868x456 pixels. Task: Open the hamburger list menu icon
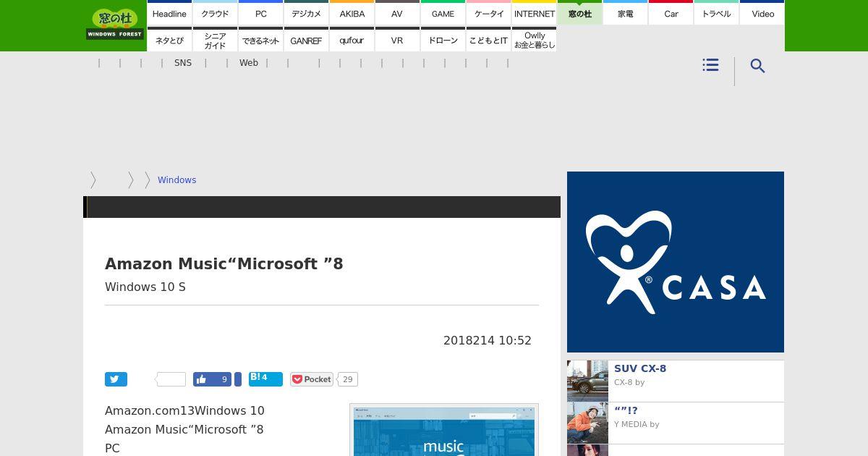point(710,65)
